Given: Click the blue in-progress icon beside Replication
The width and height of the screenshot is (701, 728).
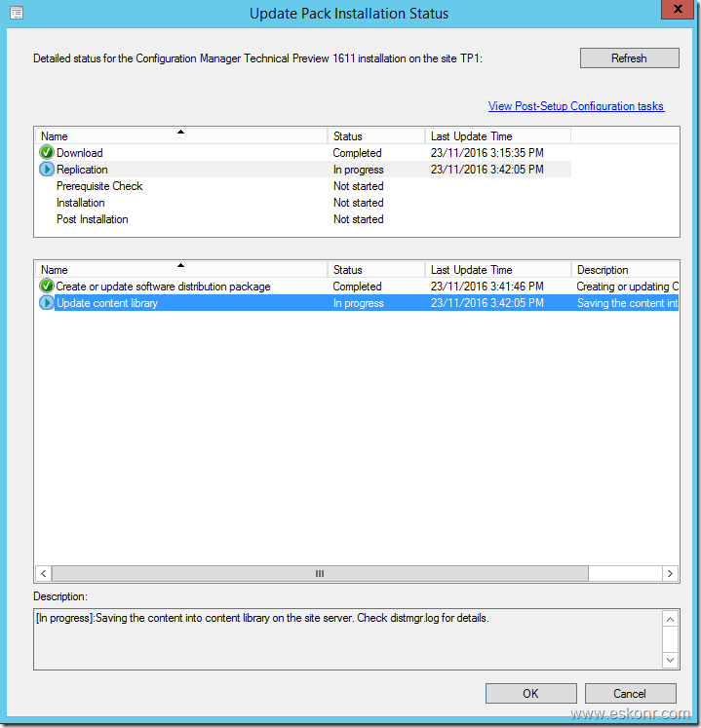Looking at the screenshot, I should (x=47, y=169).
